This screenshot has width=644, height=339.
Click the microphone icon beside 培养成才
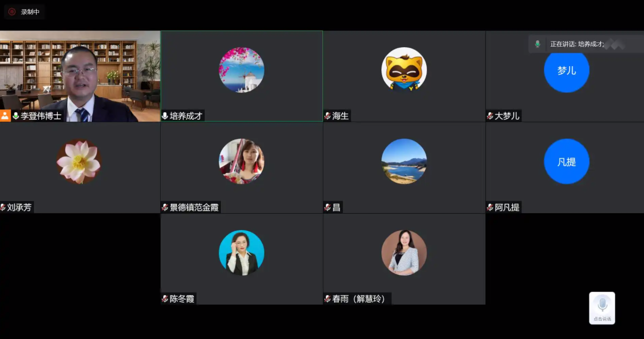(x=165, y=116)
